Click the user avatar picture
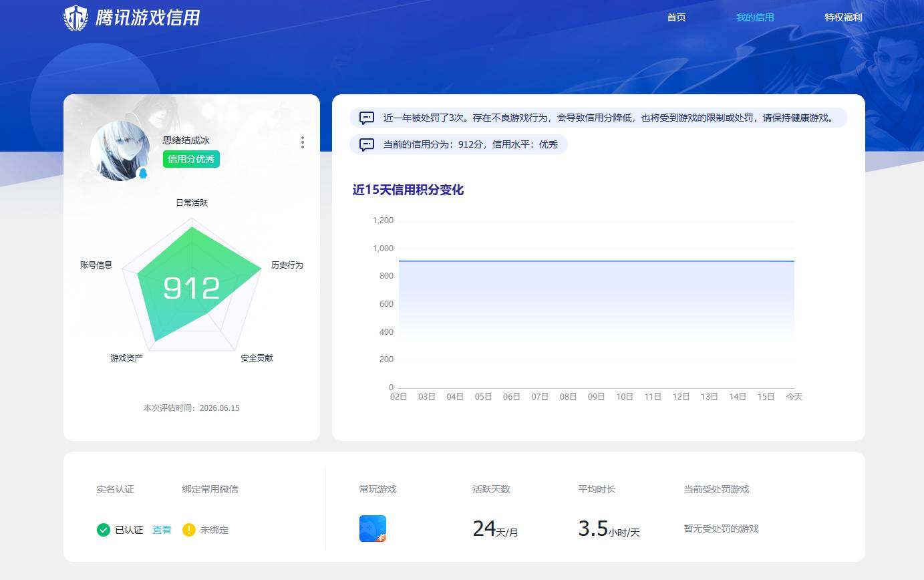This screenshot has height=580, width=924. point(120,151)
